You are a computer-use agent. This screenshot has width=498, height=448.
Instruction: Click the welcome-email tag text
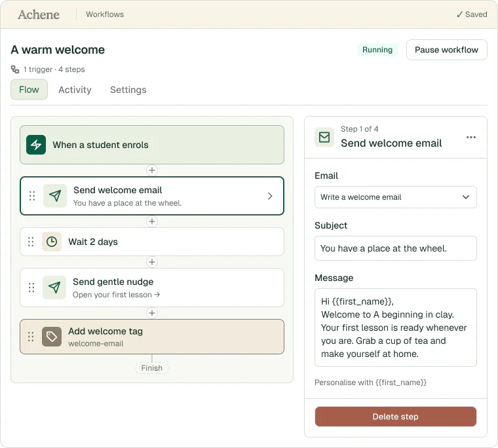click(x=96, y=344)
